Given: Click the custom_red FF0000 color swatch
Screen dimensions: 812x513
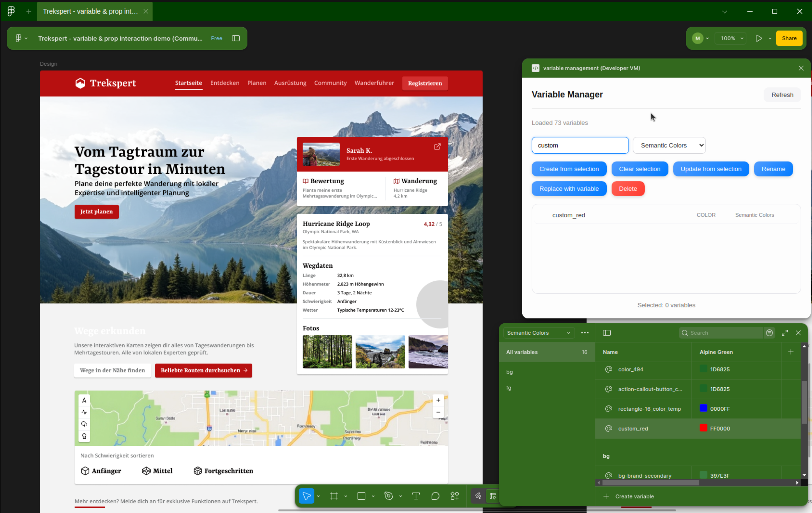Looking at the screenshot, I should [703, 428].
